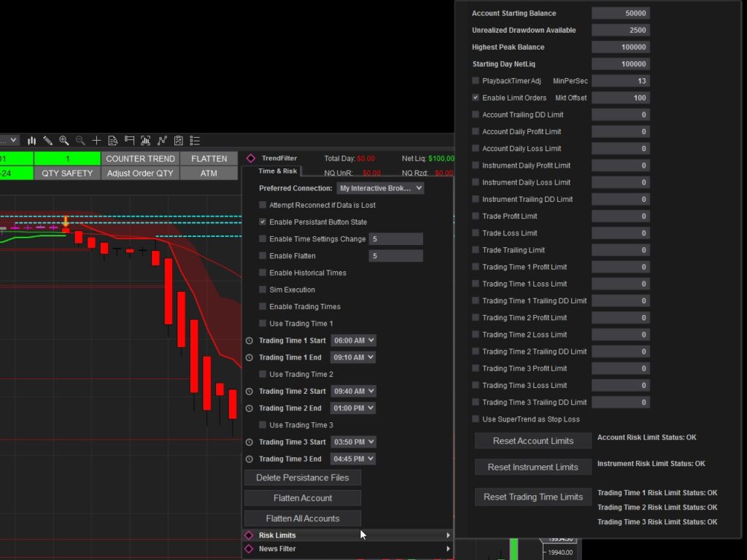
Task: Click the Flatten All Accounts button
Action: coord(302,518)
